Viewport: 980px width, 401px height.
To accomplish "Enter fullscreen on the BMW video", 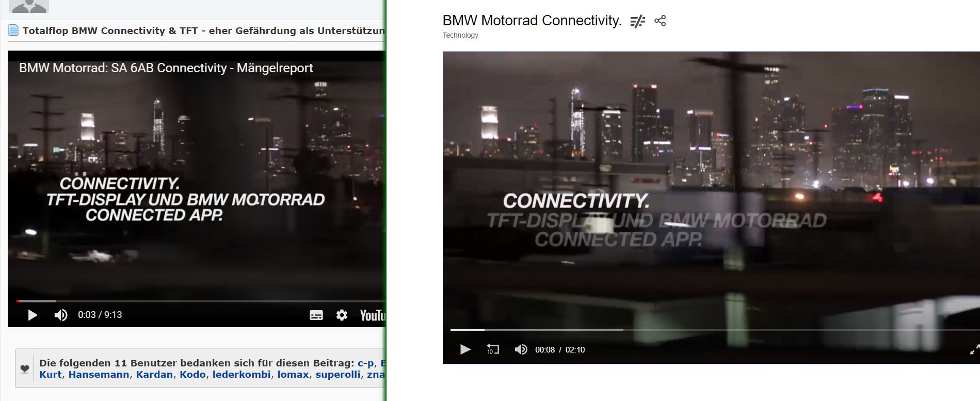I will 974,350.
